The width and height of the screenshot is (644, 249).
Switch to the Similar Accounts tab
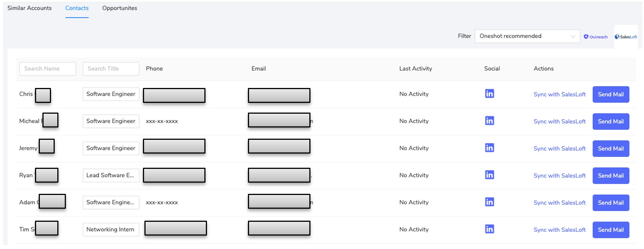click(x=29, y=8)
